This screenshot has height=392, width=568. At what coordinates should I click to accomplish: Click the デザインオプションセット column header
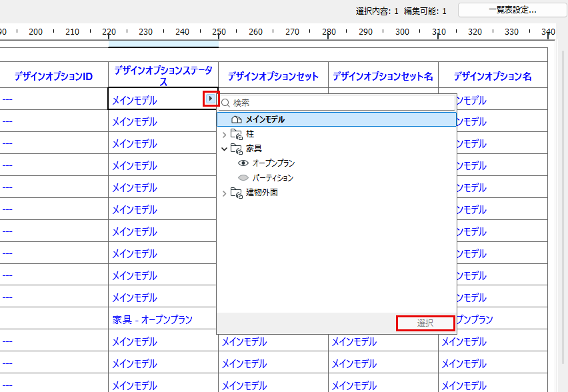pos(273,76)
